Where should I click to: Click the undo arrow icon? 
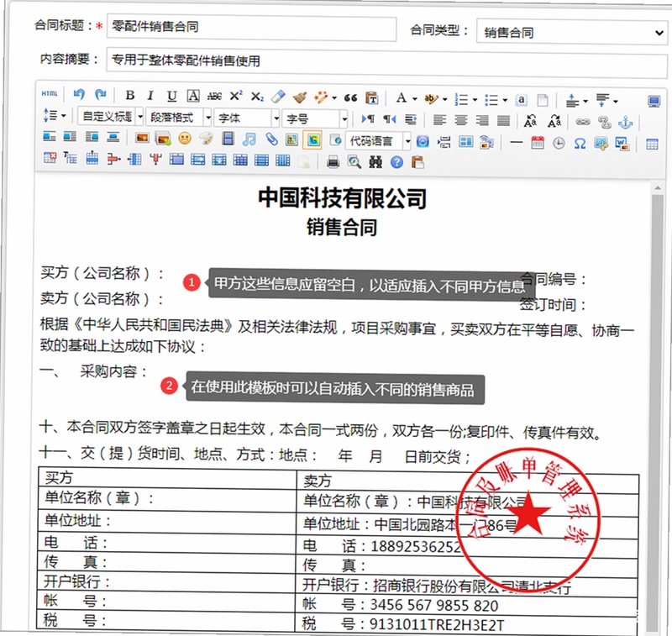pos(78,94)
